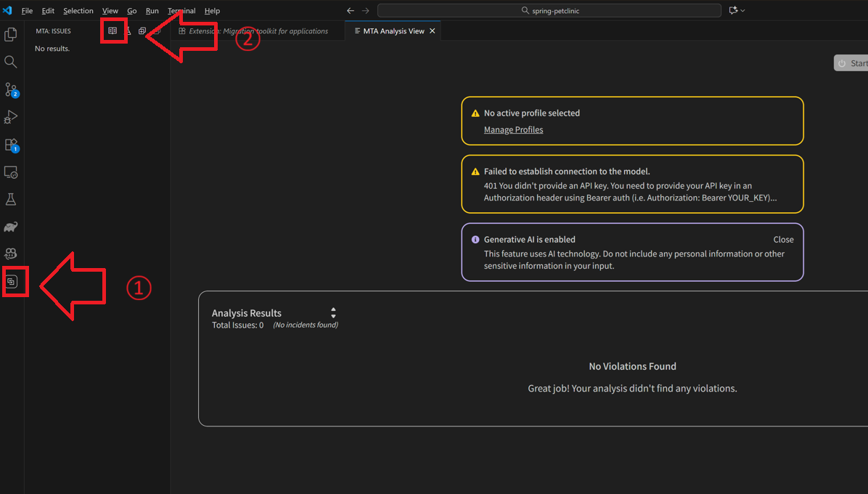The image size is (868, 494).
Task: Go forward using the right arrow
Action: click(x=365, y=10)
